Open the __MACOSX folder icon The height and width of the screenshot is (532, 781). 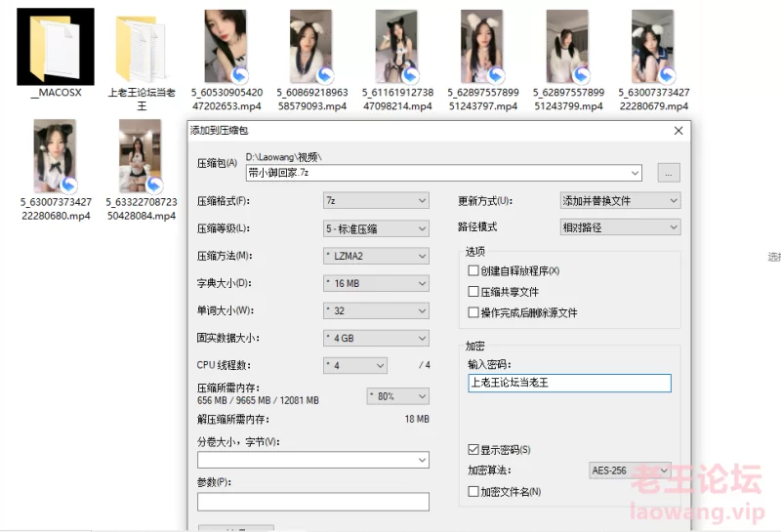point(56,48)
